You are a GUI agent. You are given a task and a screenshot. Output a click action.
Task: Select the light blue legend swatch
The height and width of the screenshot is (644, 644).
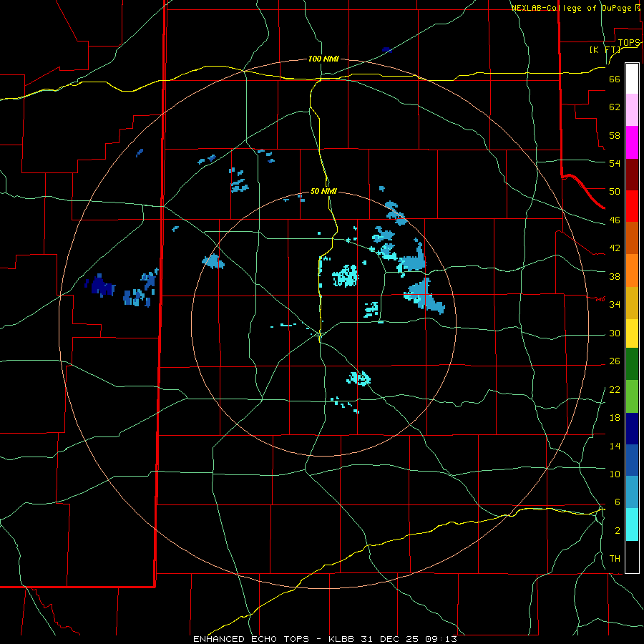click(x=632, y=492)
